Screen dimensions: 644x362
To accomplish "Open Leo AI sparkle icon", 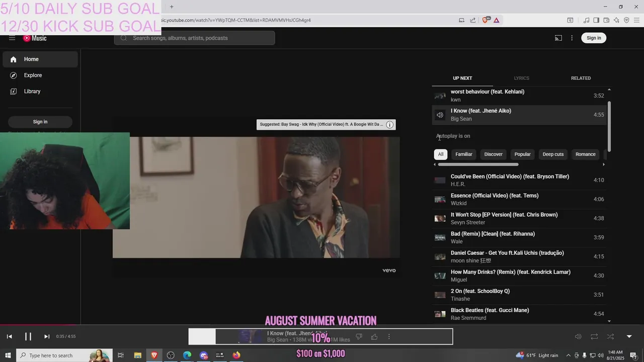I will pyautogui.click(x=616, y=20).
